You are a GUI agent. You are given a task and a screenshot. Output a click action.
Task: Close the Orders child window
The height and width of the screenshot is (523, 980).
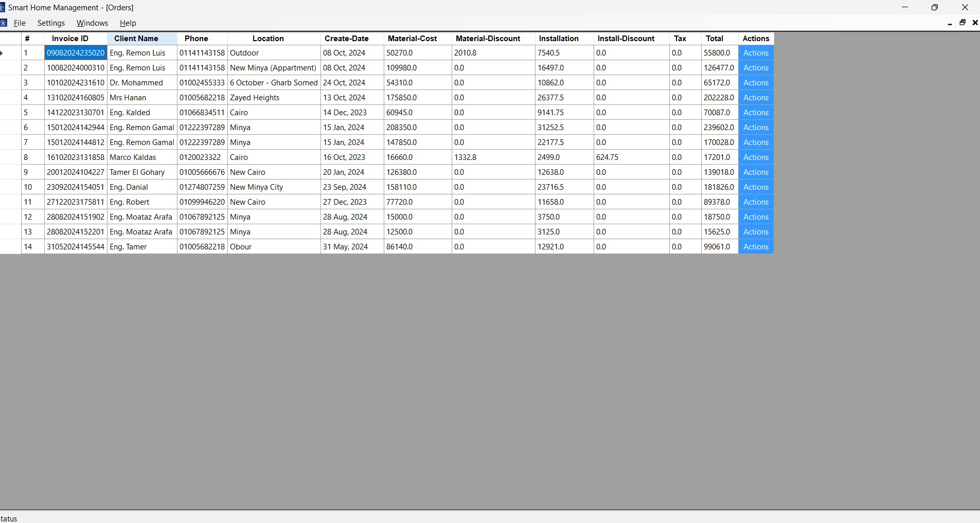coord(975,23)
